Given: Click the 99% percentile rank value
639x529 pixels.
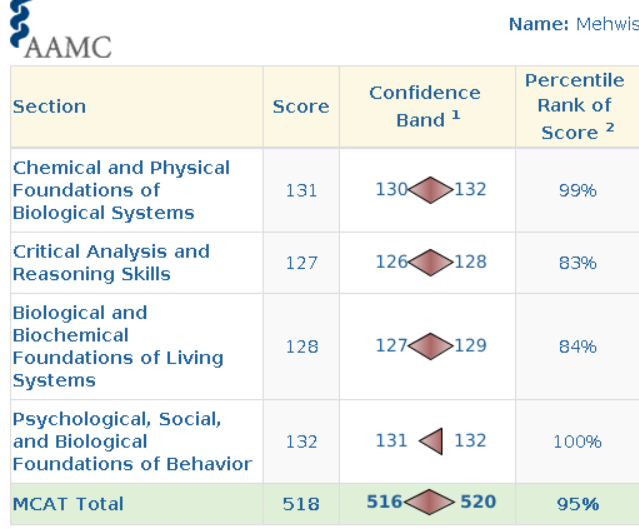Looking at the screenshot, I should [x=577, y=190].
